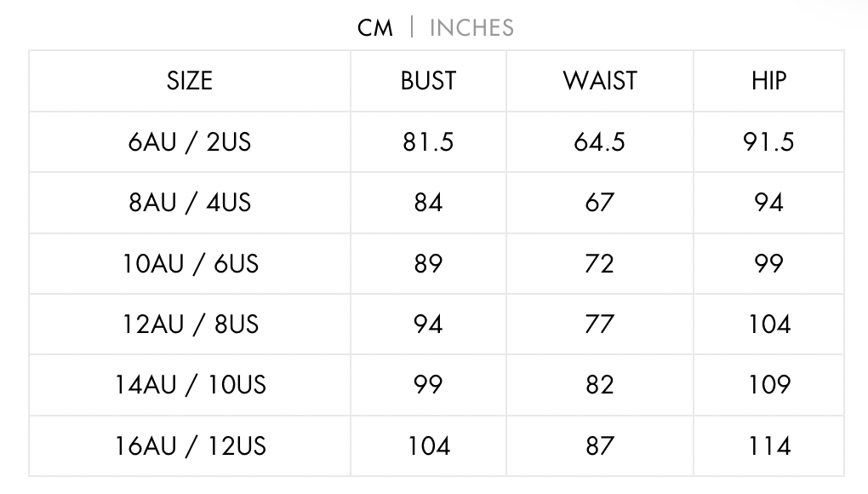Select the 8AU / 4US size row
Image resolution: width=868 pixels, height=494 pixels.
pos(190,203)
